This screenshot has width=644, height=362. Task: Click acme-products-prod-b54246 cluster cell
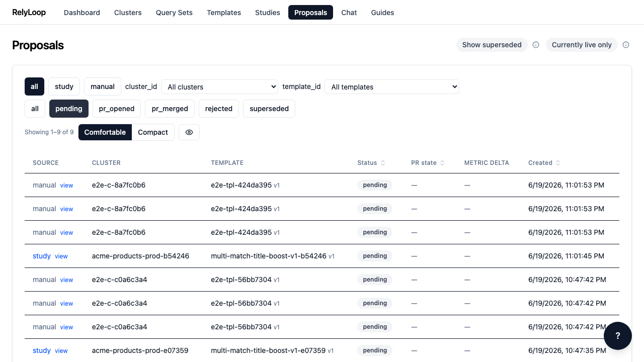pyautogui.click(x=141, y=256)
